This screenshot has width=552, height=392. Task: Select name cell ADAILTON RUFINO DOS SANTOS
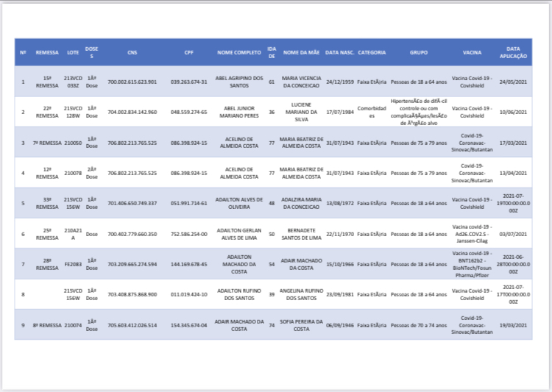pos(238,293)
